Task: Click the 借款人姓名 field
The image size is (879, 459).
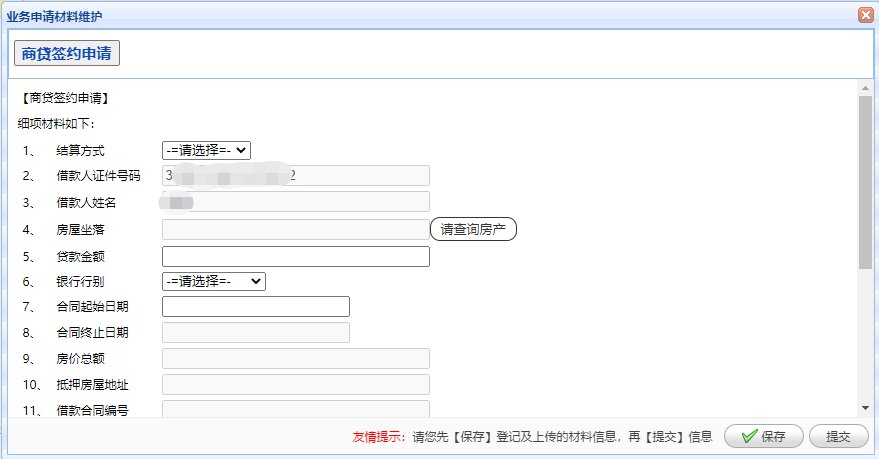Action: pyautogui.click(x=295, y=202)
